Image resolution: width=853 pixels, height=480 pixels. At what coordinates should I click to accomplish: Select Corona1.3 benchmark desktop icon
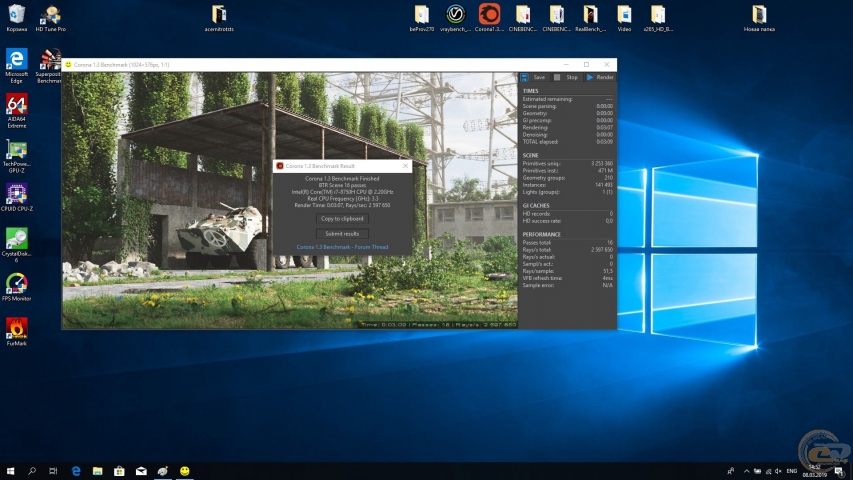tap(489, 18)
